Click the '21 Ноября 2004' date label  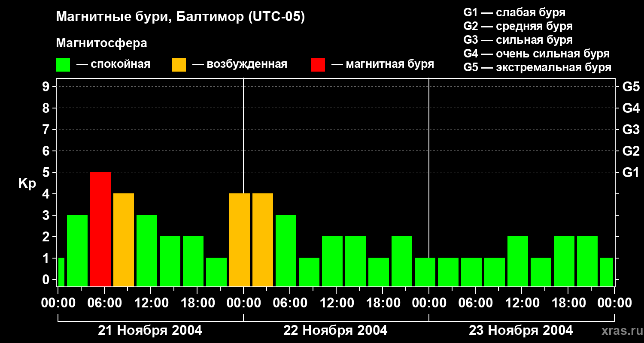pyautogui.click(x=150, y=331)
